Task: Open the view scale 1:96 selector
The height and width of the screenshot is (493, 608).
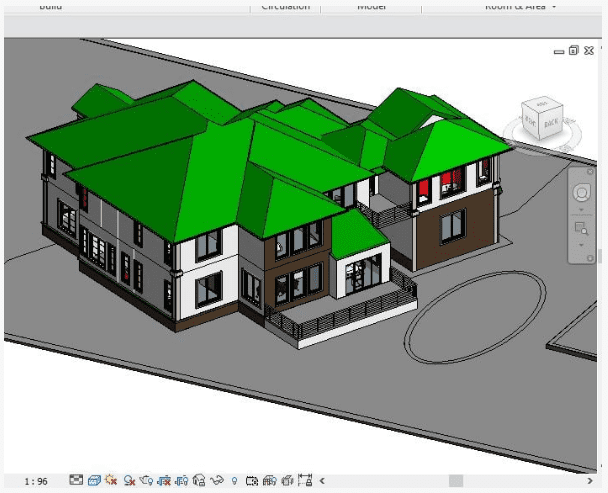Action: 36,481
